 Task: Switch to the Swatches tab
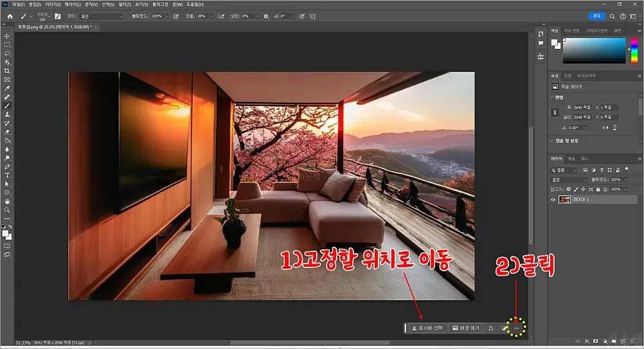571,31
